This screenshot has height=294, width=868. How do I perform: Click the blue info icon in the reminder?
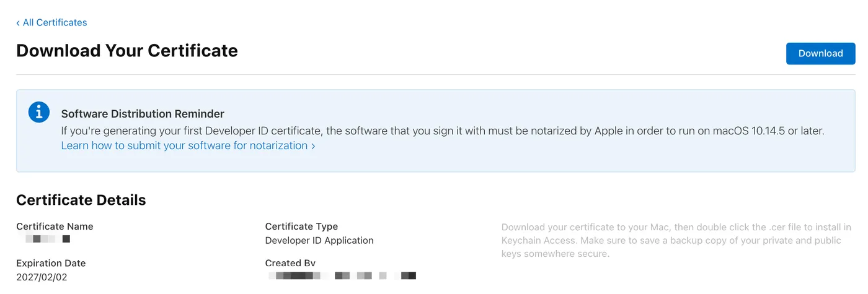tap(39, 112)
